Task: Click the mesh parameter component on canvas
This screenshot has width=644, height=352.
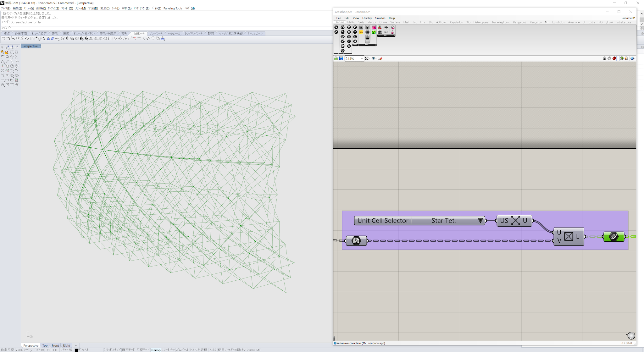Action: pos(356,241)
